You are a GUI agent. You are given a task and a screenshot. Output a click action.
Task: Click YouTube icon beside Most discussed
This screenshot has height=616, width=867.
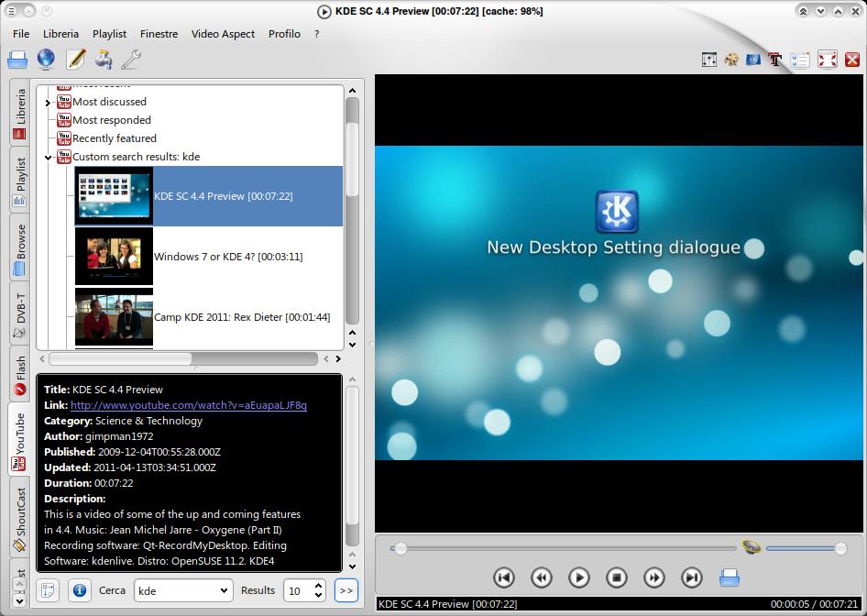click(x=64, y=101)
